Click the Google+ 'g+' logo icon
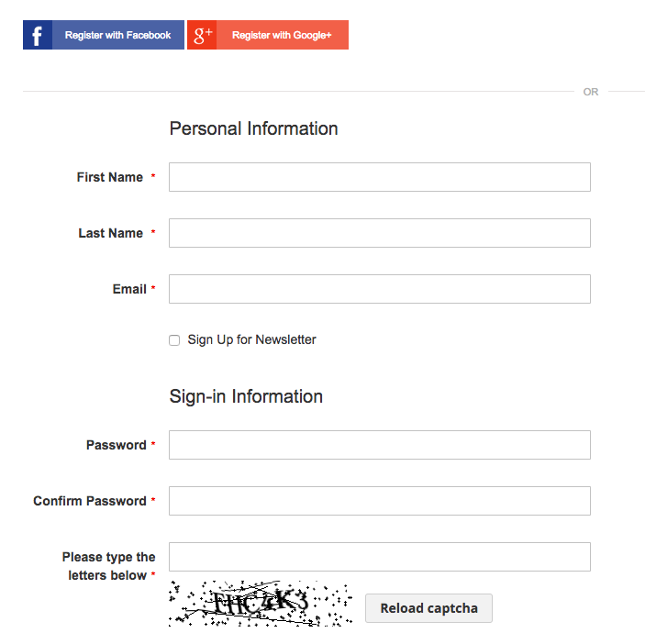 pyautogui.click(x=202, y=35)
